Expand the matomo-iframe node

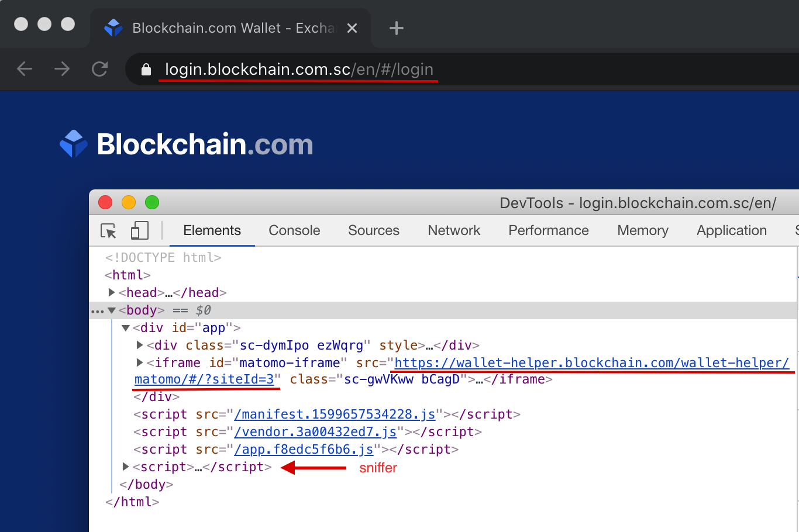click(x=140, y=362)
